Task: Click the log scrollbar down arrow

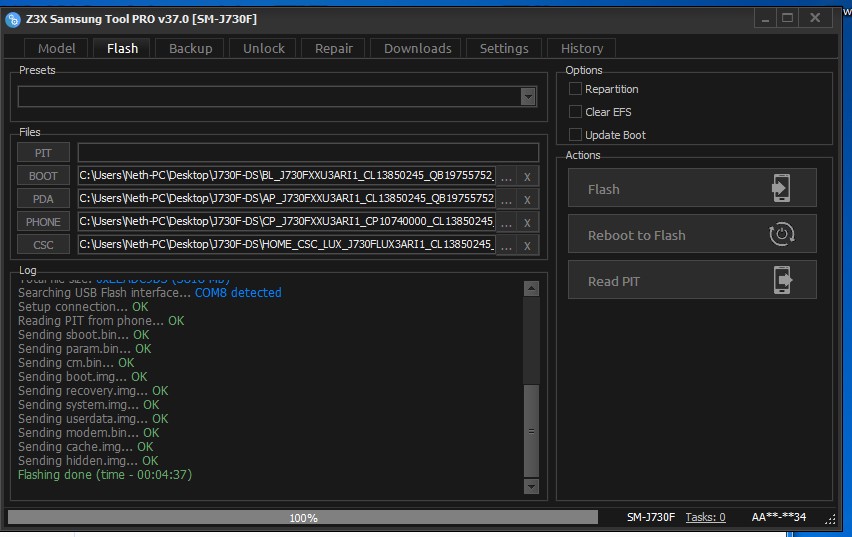Action: pos(531,486)
